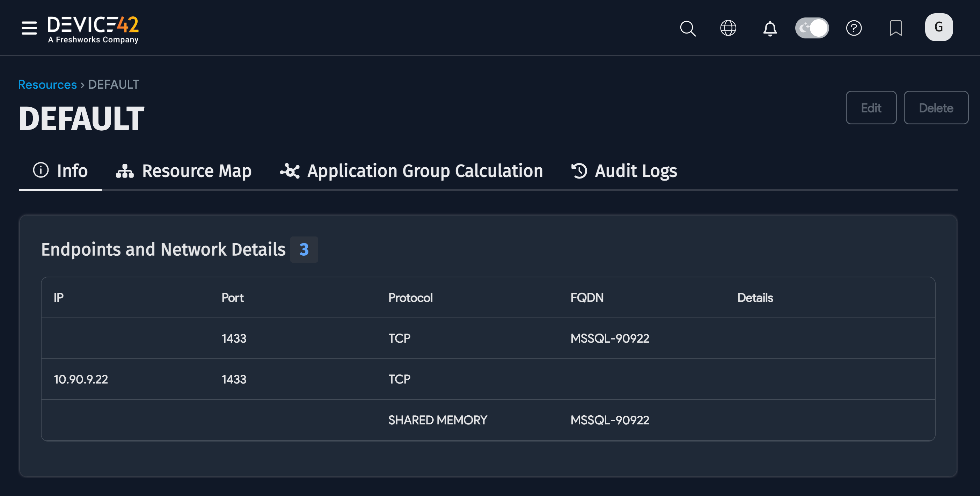Click the Device42 logo
The height and width of the screenshot is (496, 980).
click(93, 28)
